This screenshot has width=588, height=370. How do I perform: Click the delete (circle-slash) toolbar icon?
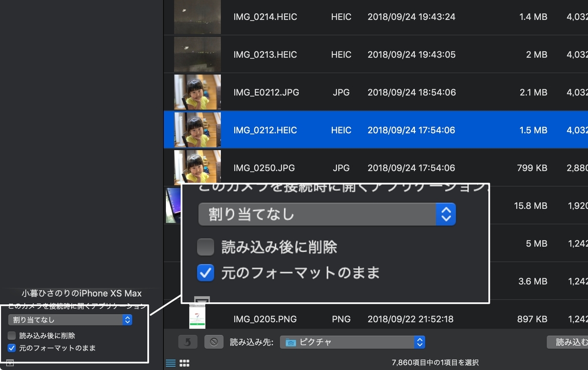(214, 342)
